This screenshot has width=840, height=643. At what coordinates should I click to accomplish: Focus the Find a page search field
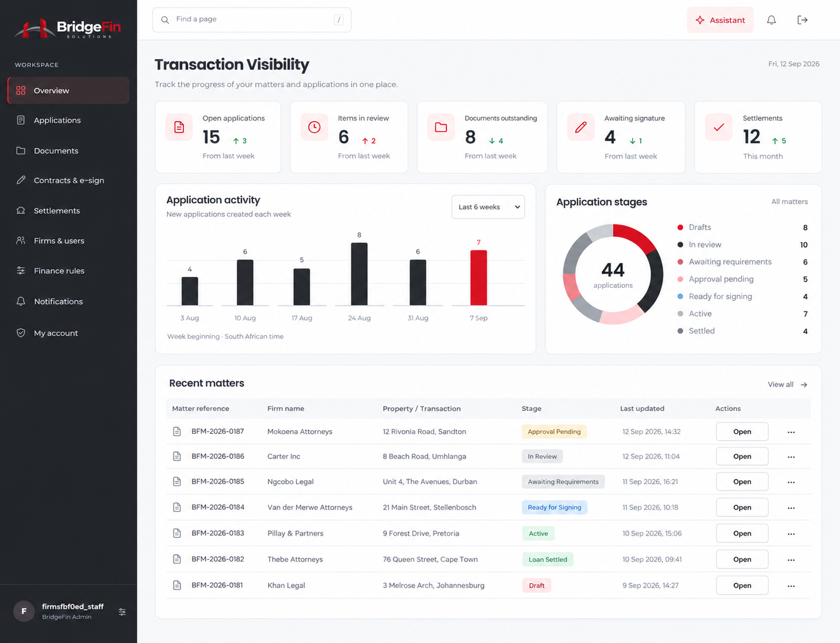(x=252, y=20)
